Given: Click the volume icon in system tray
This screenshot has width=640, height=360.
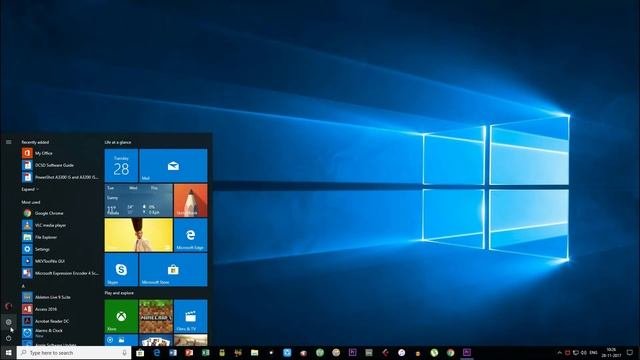Looking at the screenshot, I should click(x=584, y=353).
